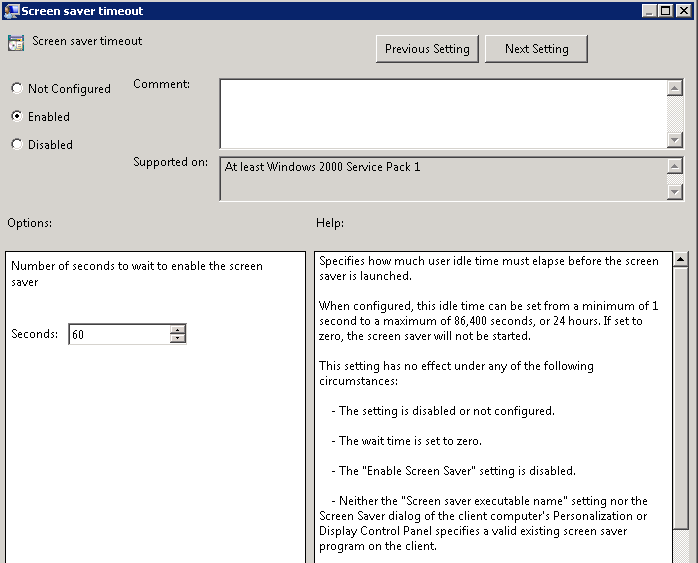Click the Help pane scrollbar thumb
The height and width of the screenshot is (563, 698).
[681, 398]
